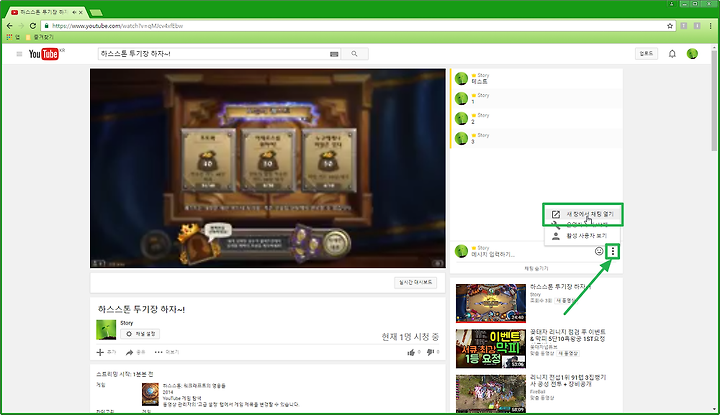
Task: Open the emoji picker in the chat
Action: [599, 251]
